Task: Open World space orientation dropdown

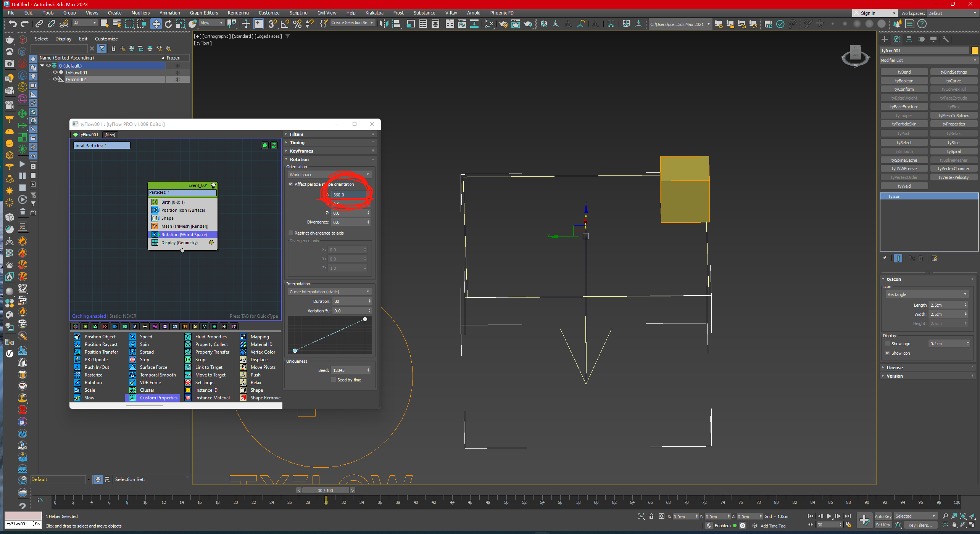Action: [x=330, y=175]
